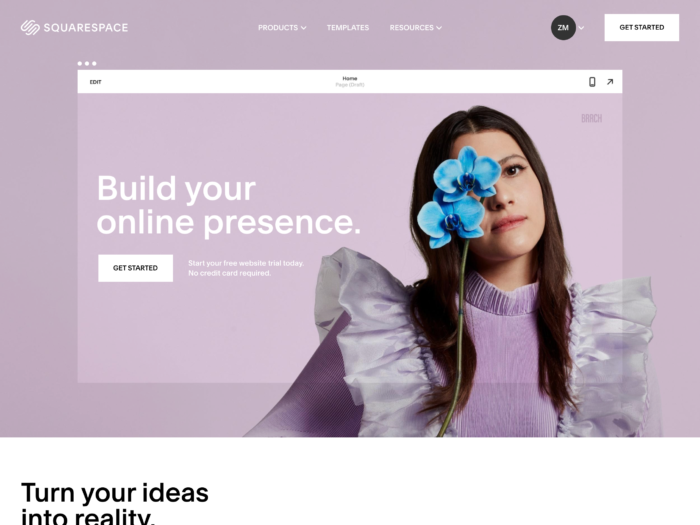
Task: Click the ZM account avatar
Action: tap(563, 28)
